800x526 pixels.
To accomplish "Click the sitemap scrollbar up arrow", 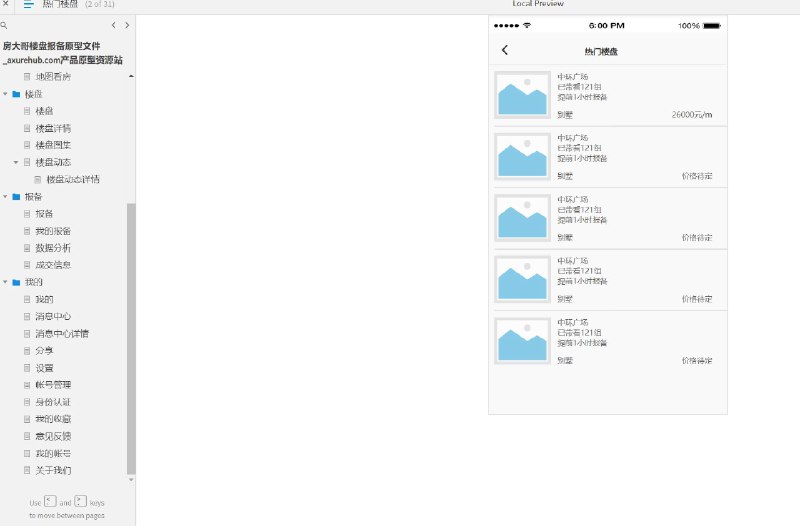I will tap(131, 76).
